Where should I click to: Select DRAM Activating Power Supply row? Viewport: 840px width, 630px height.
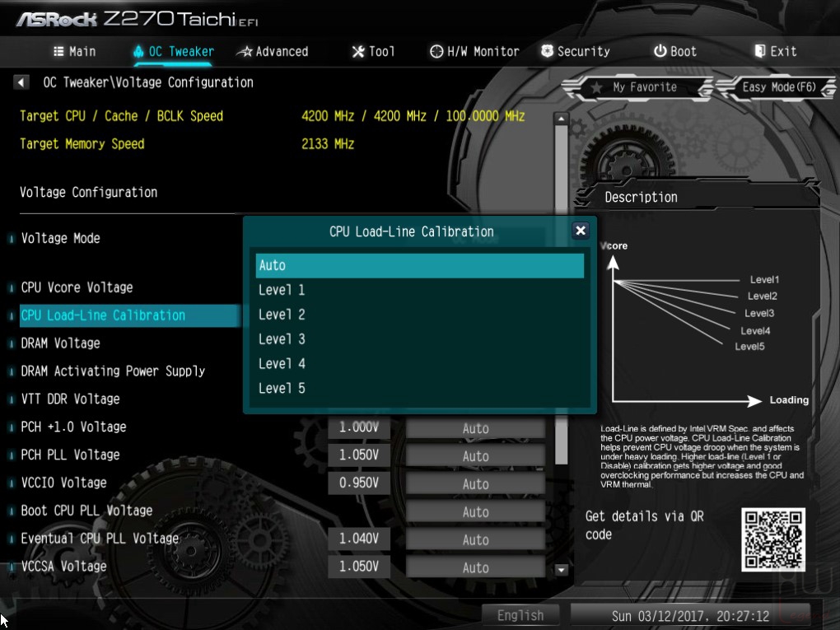(x=113, y=371)
